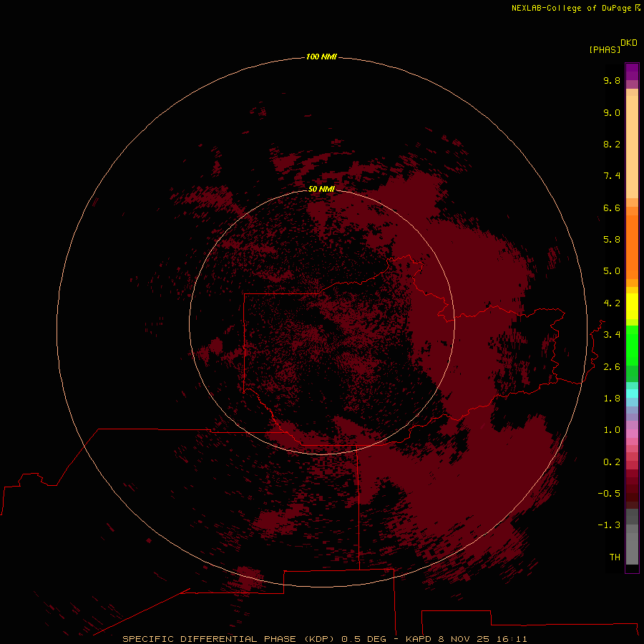Click the [PHAS] legend heading
The height and width of the screenshot is (644, 644).
pos(605,50)
